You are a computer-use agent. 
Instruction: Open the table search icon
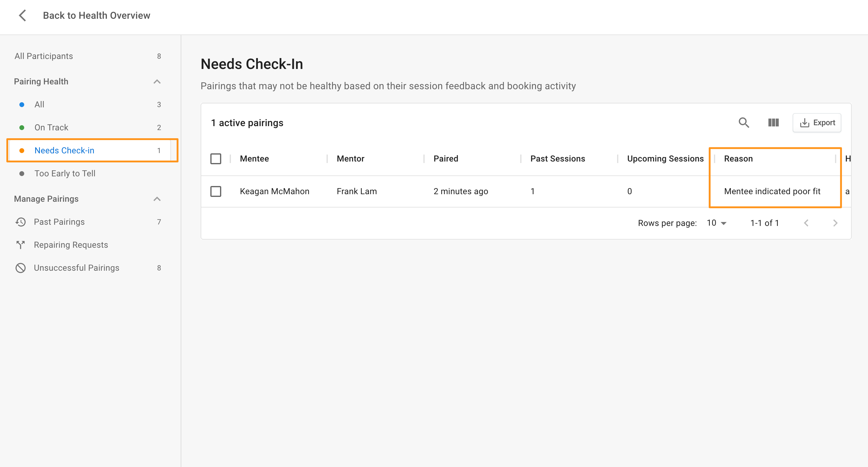tap(744, 122)
